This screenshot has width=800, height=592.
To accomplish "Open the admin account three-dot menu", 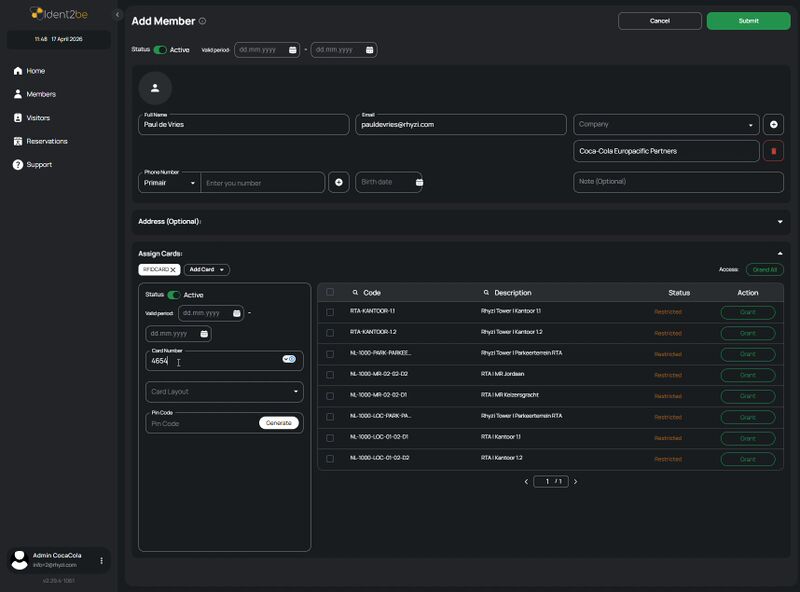I will tap(101, 561).
